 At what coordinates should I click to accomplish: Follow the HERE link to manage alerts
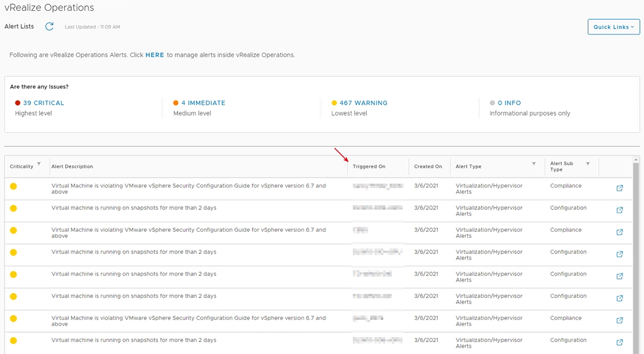[x=154, y=55]
